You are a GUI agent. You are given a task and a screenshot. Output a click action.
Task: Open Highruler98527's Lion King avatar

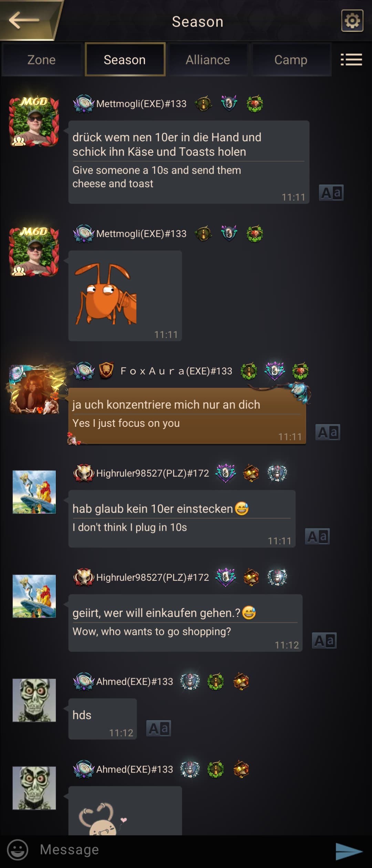34,492
